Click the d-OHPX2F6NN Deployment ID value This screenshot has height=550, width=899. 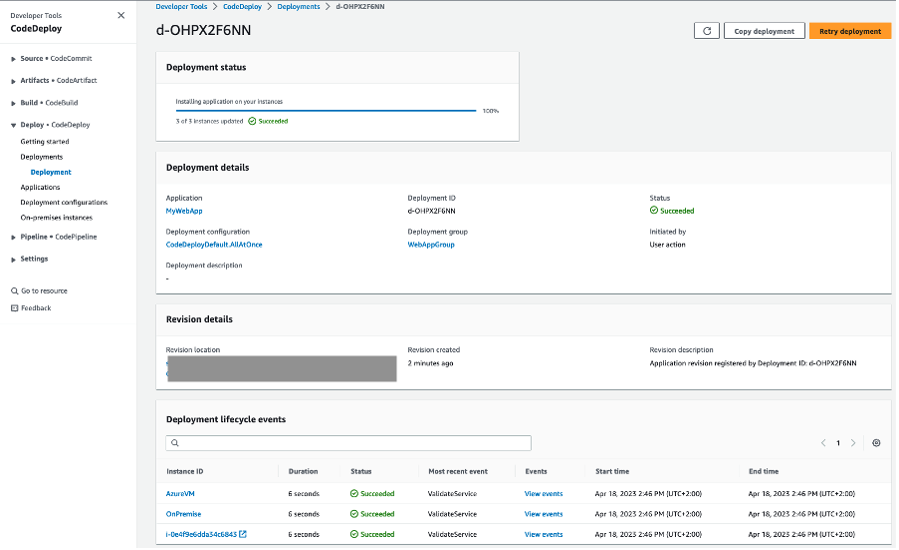(x=432, y=212)
